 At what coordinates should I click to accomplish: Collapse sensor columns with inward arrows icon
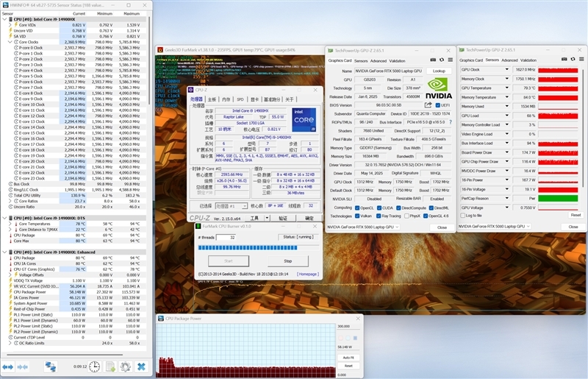[x=23, y=366]
